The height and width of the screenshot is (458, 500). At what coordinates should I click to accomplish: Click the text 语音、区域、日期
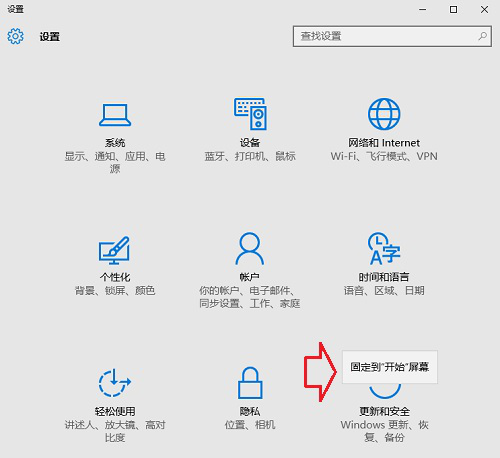[x=384, y=291]
